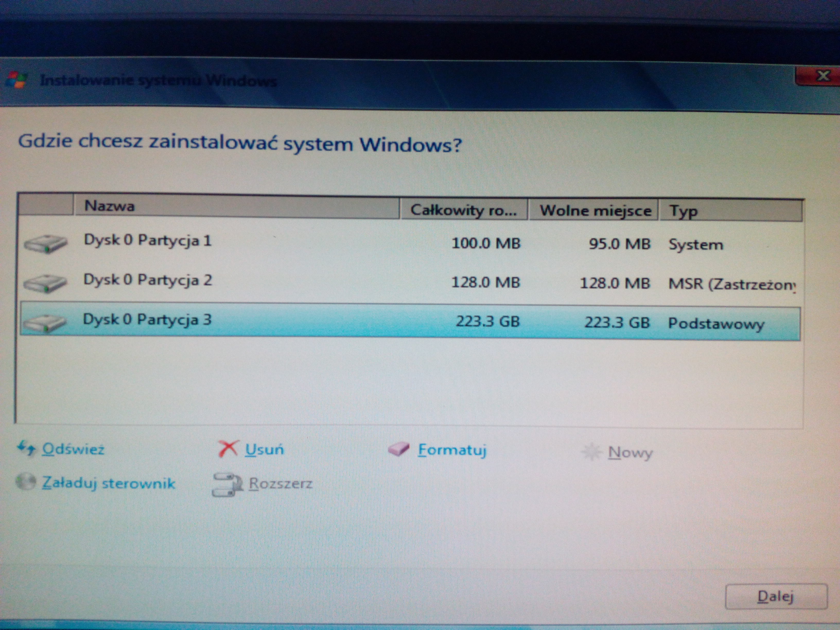
Task: Click the Rozszerz drives icon
Action: click(227, 485)
